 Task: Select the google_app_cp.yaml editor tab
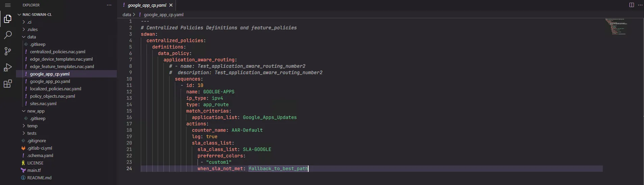[147, 5]
